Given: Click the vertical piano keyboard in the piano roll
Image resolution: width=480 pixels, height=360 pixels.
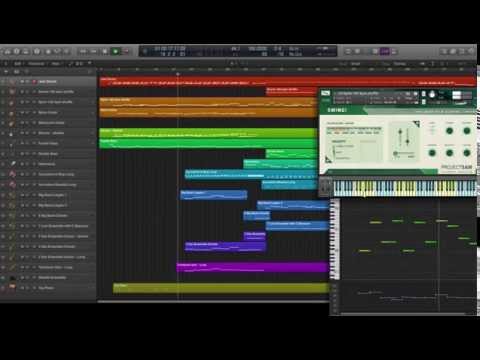Looking at the screenshot, I should (334, 239).
